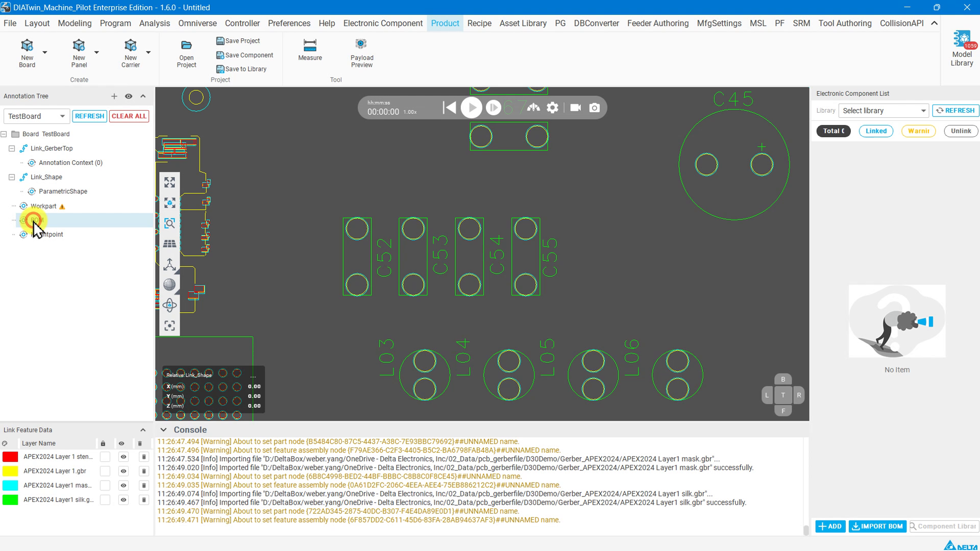Viewport: 980px width, 551px height.
Task: Hide the APEX2024 Layer1 silk layer
Action: (123, 499)
